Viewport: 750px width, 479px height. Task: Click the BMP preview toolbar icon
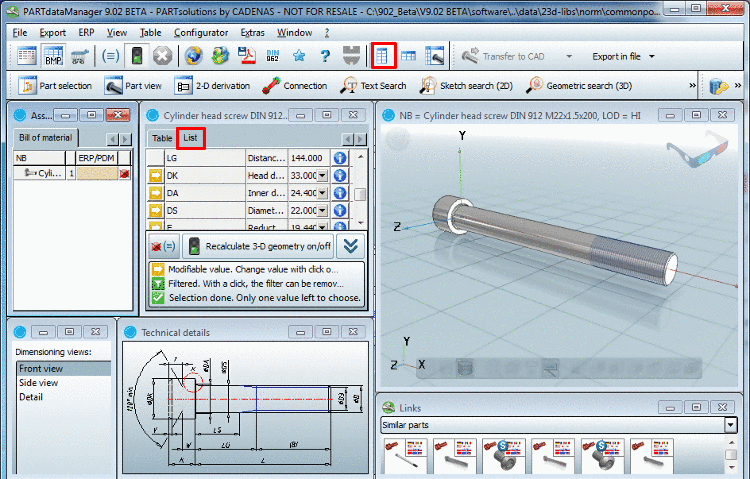coord(53,56)
